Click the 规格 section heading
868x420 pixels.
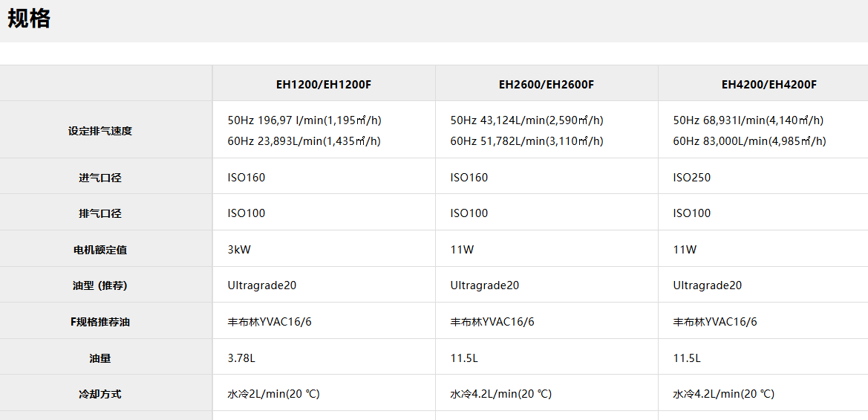29,19
